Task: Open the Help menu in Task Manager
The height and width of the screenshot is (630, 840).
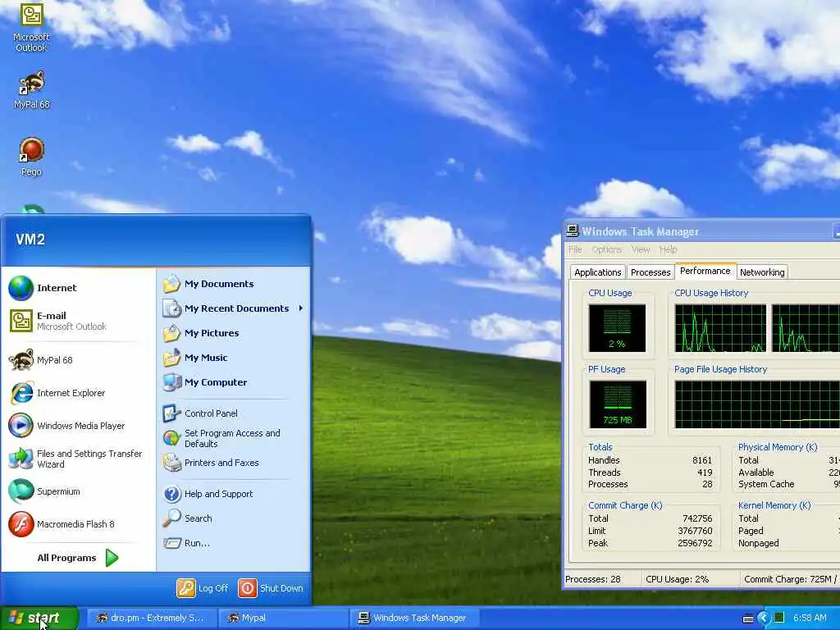Action: pyautogui.click(x=668, y=249)
